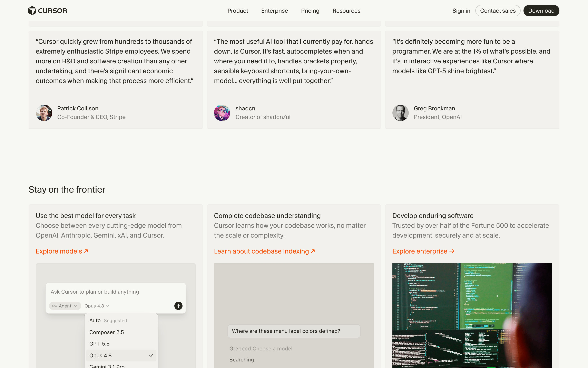Go to the Pricing page
Viewport: 588px width, 368px height.
click(310, 11)
